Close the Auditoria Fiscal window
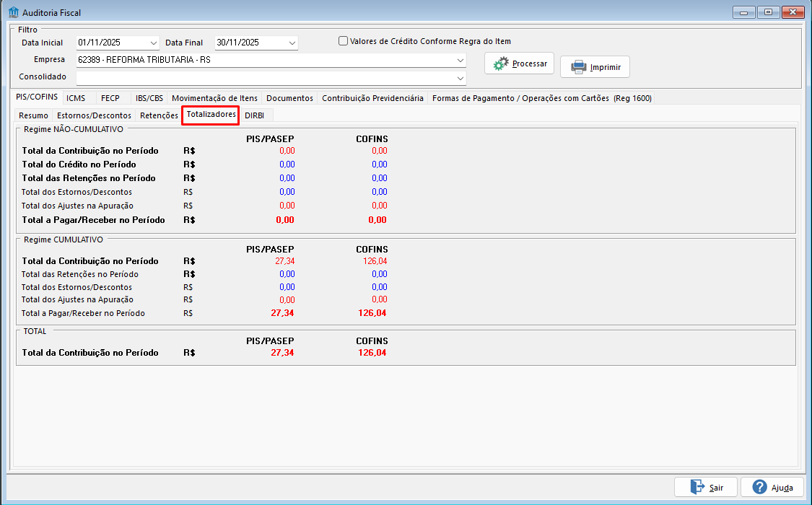Viewport: 812px width, 505px height. [x=793, y=12]
